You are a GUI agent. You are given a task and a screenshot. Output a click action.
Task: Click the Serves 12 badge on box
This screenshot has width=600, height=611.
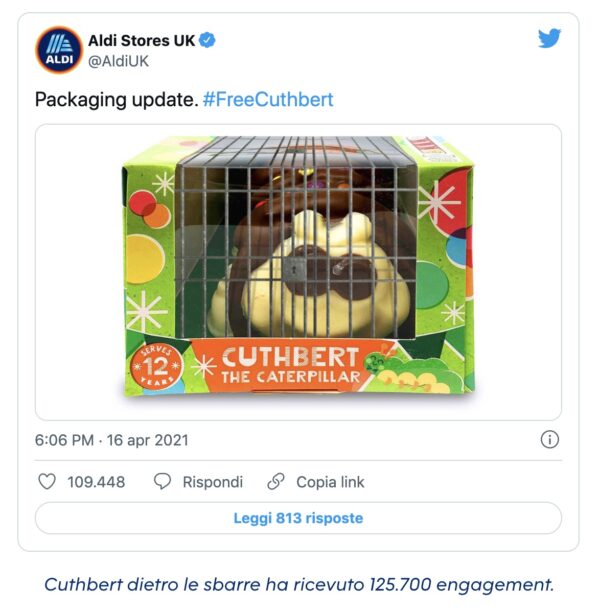tap(156, 366)
